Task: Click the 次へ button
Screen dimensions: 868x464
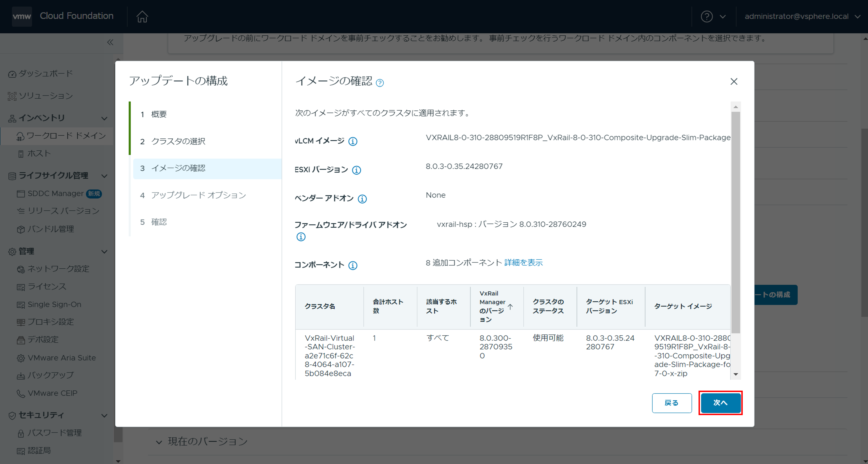Action: [720, 403]
